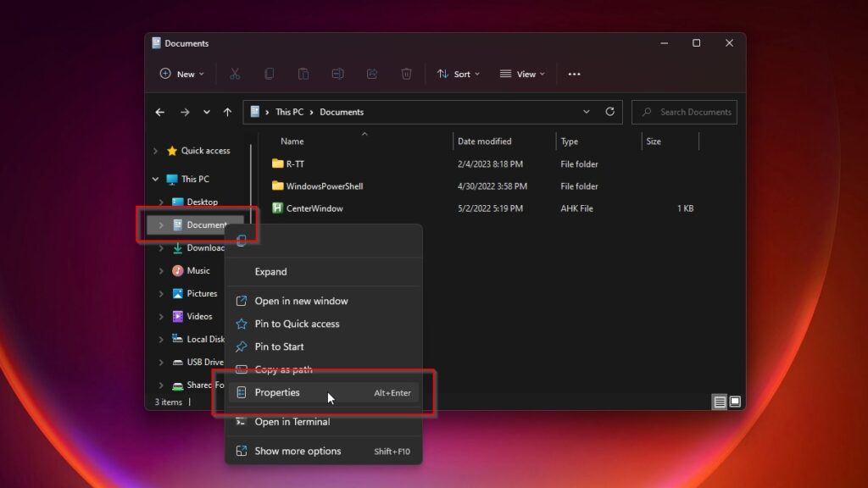This screenshot has height=488, width=868.
Task: Click the Music icon in sidebar
Action: [x=178, y=270]
